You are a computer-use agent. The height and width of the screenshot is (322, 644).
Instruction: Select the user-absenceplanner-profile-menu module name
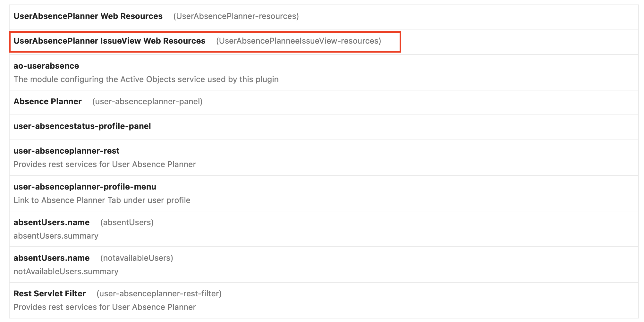click(x=85, y=187)
